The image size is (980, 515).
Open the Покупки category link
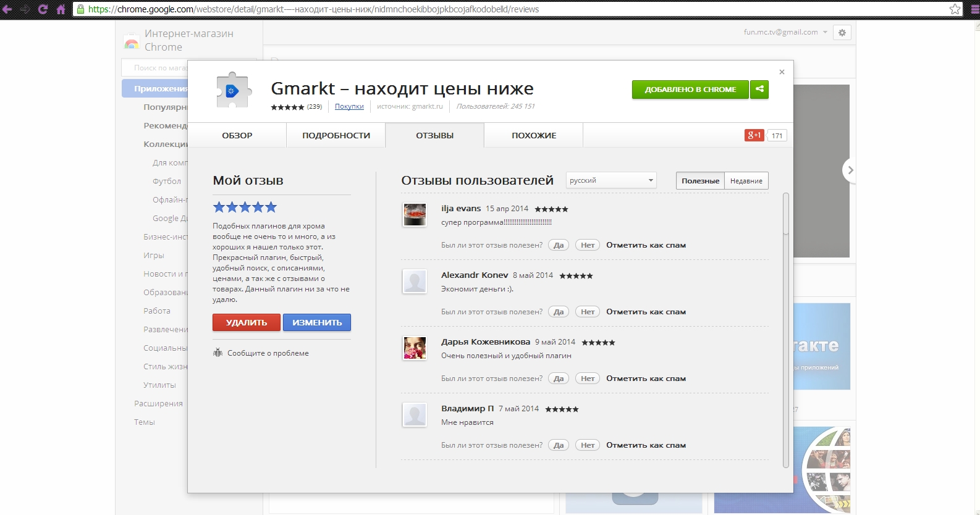point(349,107)
